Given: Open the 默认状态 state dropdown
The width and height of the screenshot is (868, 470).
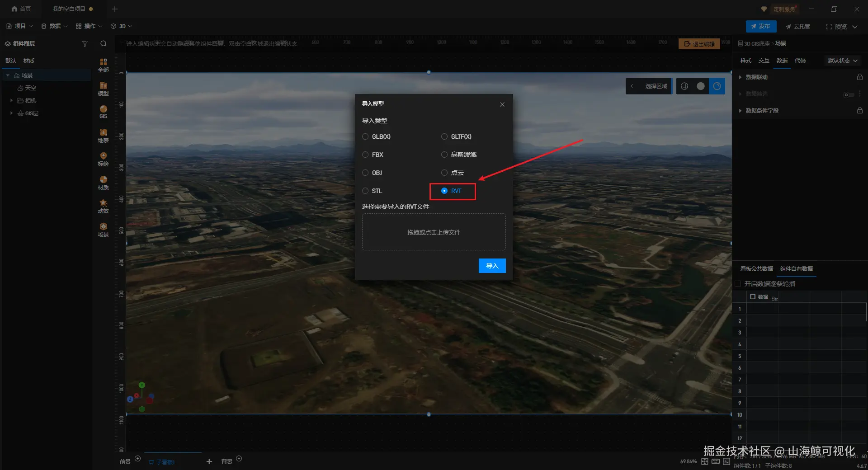Looking at the screenshot, I should click(843, 61).
